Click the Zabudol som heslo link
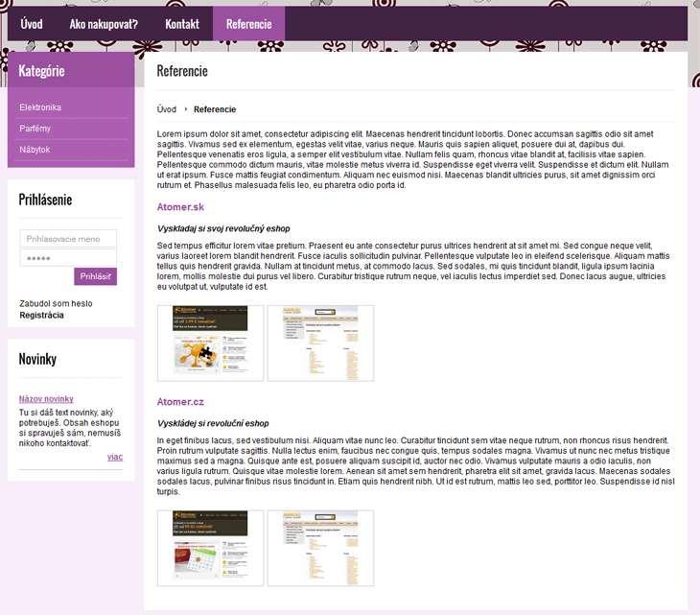Screen dimensions: 700x615 click(x=56, y=303)
